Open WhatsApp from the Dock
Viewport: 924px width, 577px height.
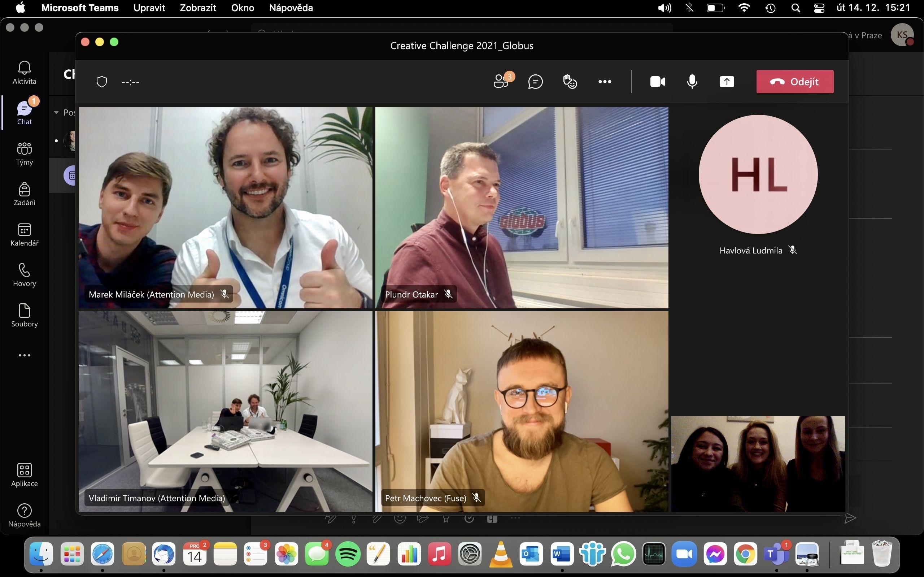click(x=623, y=554)
